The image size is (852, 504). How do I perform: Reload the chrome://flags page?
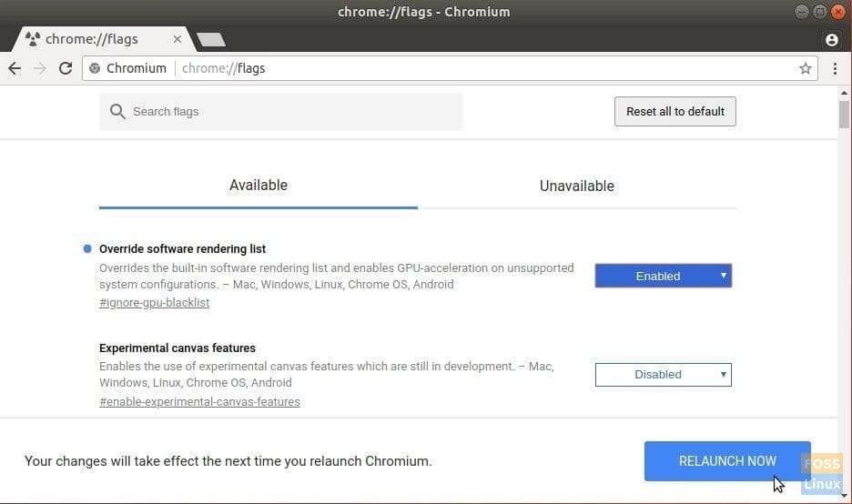pos(66,68)
